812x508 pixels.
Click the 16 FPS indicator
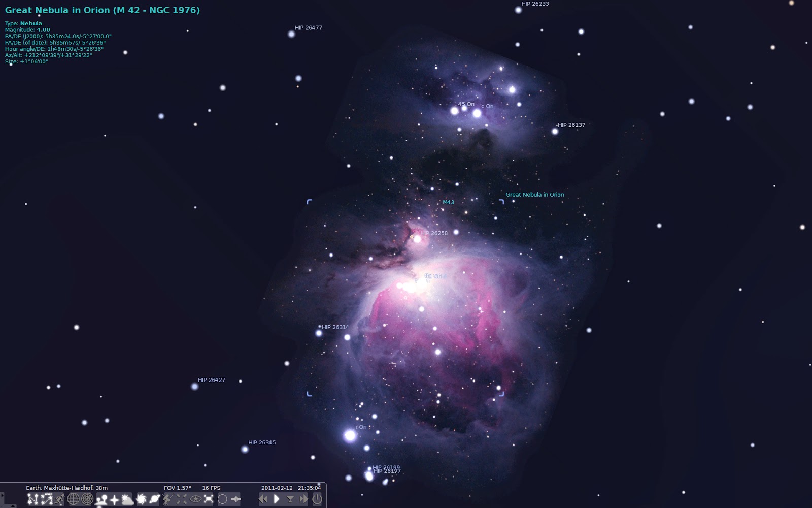(x=211, y=488)
